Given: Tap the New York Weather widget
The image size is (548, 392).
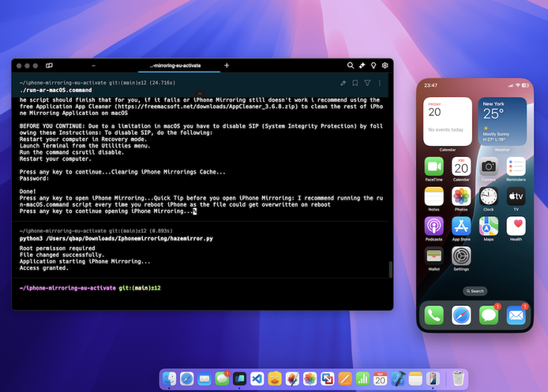Looking at the screenshot, I should (502, 122).
